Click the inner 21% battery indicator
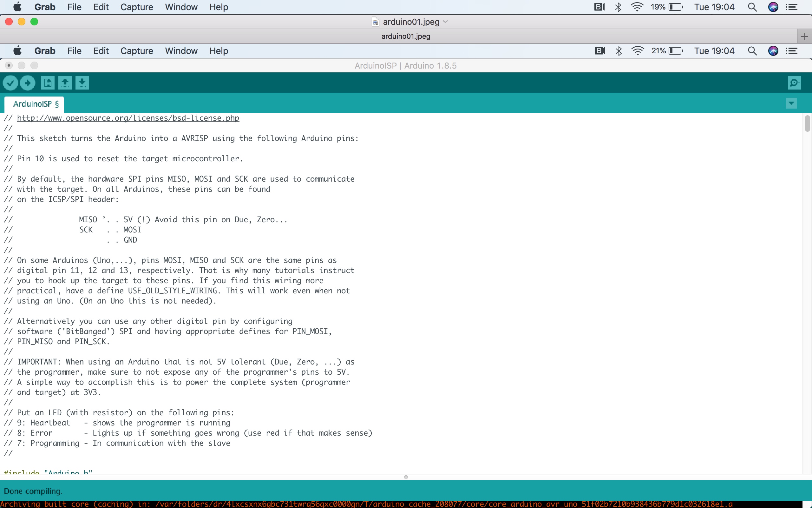 (x=667, y=51)
